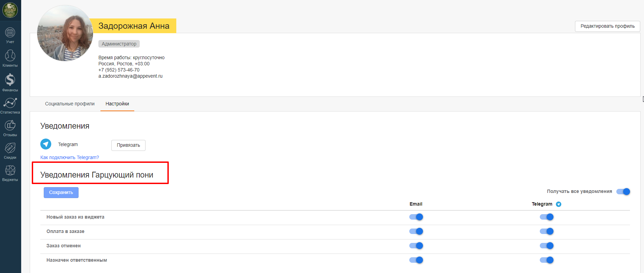Click the company logo at top of sidebar

[10, 10]
